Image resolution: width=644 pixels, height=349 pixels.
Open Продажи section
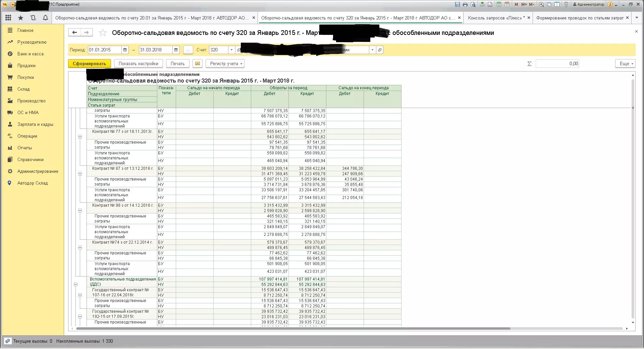pos(26,65)
